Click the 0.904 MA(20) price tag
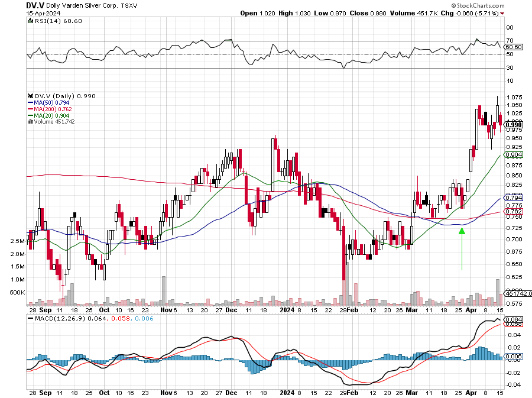532x398 pixels. [x=514, y=155]
